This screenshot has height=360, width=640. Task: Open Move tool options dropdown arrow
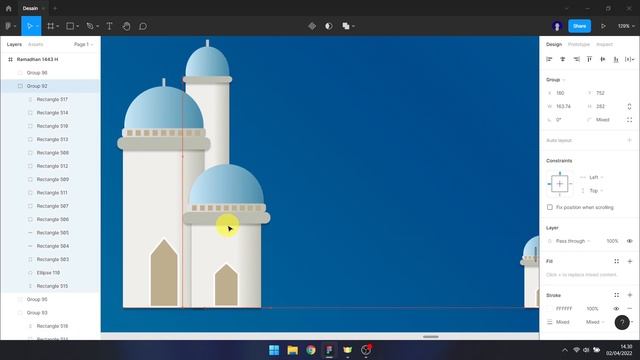[37, 26]
